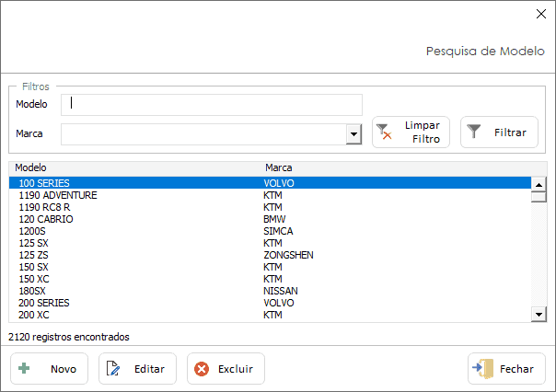Click the Editar button label
Viewport: 556px width, 392px height.
click(x=149, y=369)
